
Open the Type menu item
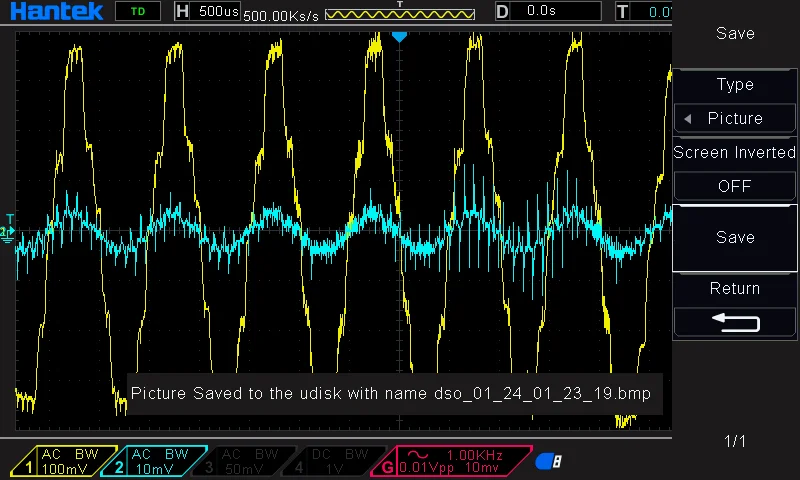point(735,84)
